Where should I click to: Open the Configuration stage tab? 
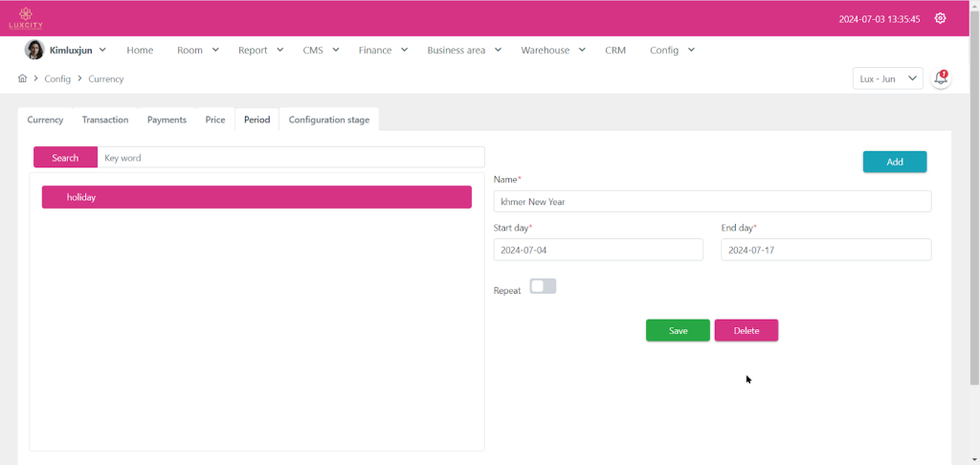[329, 120]
